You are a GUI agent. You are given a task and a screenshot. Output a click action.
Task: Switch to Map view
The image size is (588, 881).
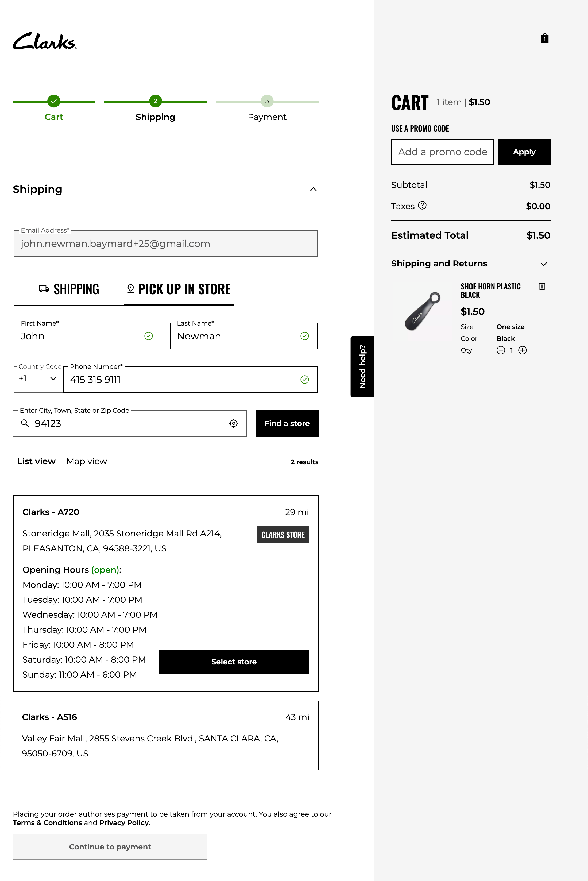87,461
